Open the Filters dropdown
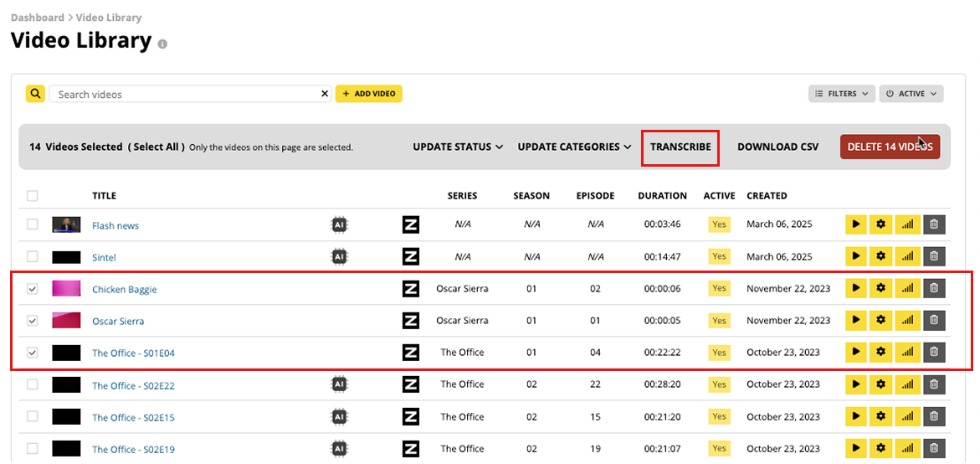The height and width of the screenshot is (464, 980). [x=841, y=94]
